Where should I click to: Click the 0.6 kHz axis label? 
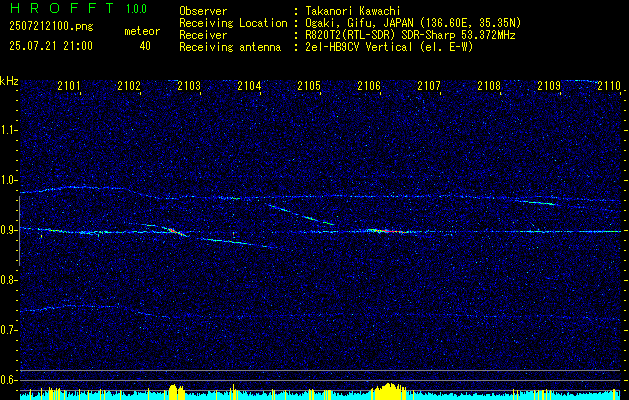[x=9, y=380]
